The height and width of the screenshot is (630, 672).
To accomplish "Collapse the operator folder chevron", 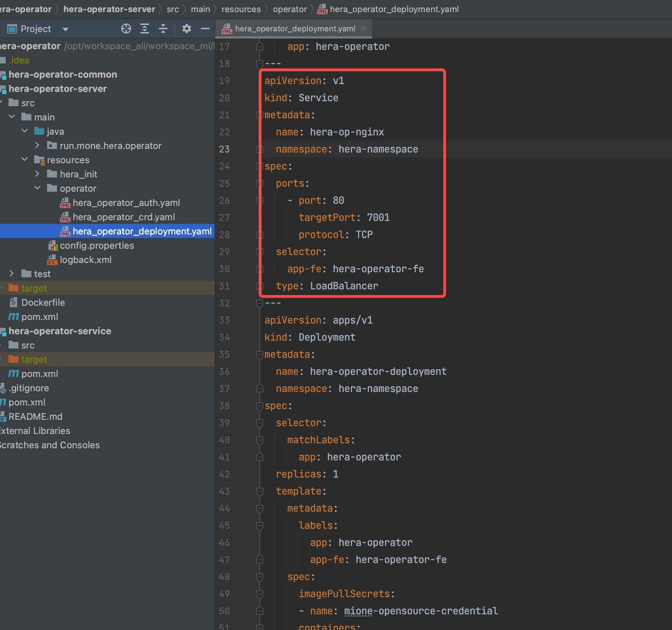I will click(x=37, y=188).
